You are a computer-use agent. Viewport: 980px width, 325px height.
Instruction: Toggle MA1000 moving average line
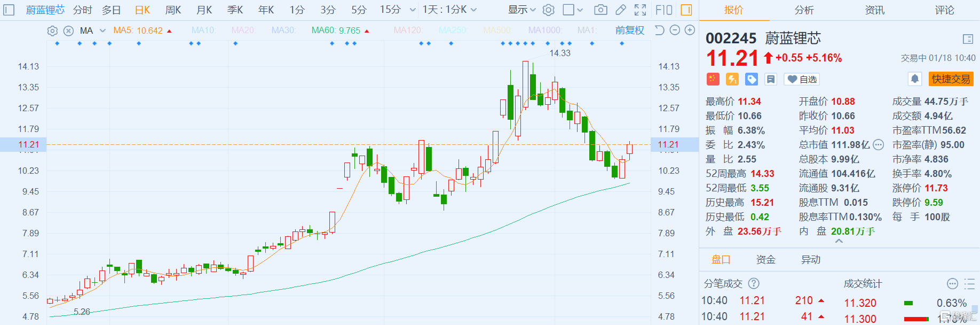[x=545, y=30]
